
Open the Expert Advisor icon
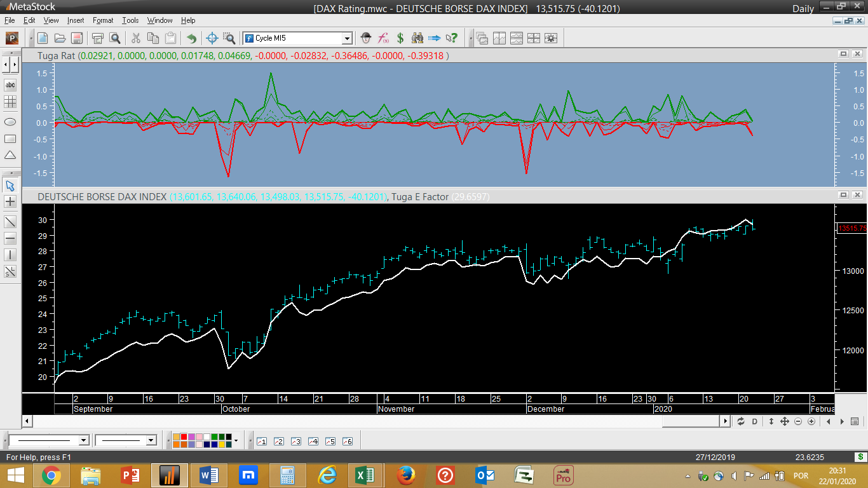[x=365, y=38]
